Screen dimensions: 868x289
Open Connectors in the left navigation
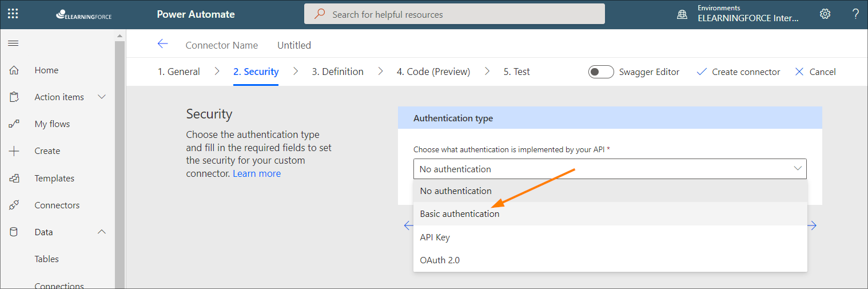[x=57, y=205]
